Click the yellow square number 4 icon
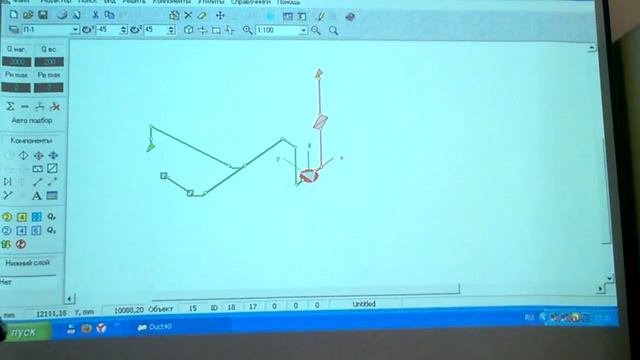This screenshot has height=360, width=640. coord(22,217)
